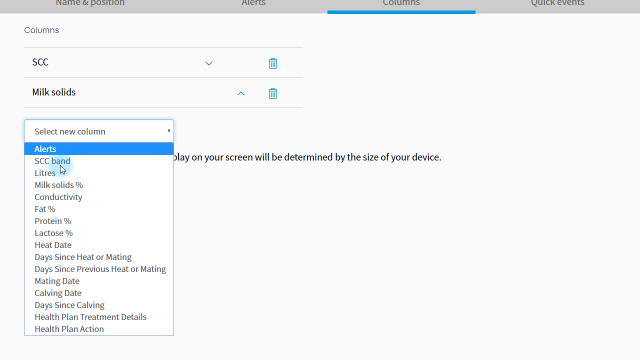Select Days Since Previous Heat or Mating
The width and height of the screenshot is (640, 360).
point(99,269)
